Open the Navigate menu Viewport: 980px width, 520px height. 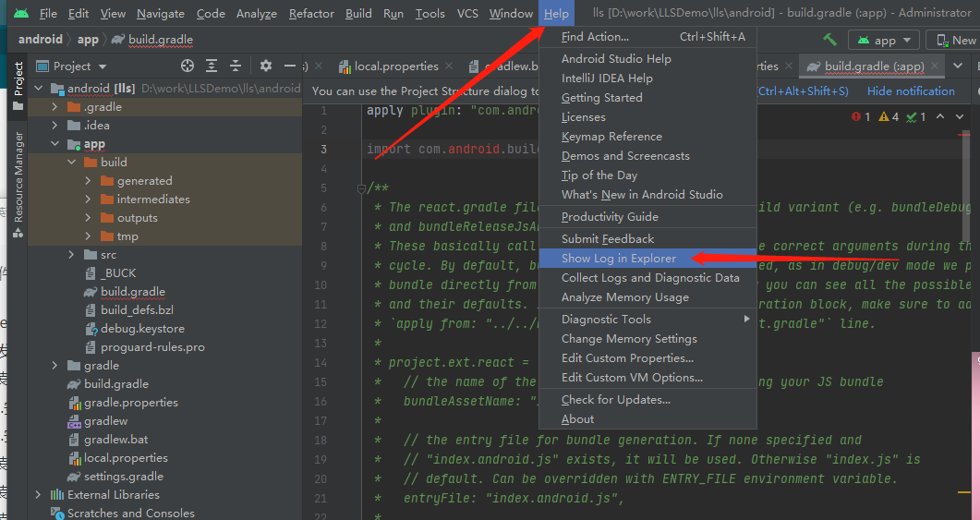pyautogui.click(x=161, y=13)
